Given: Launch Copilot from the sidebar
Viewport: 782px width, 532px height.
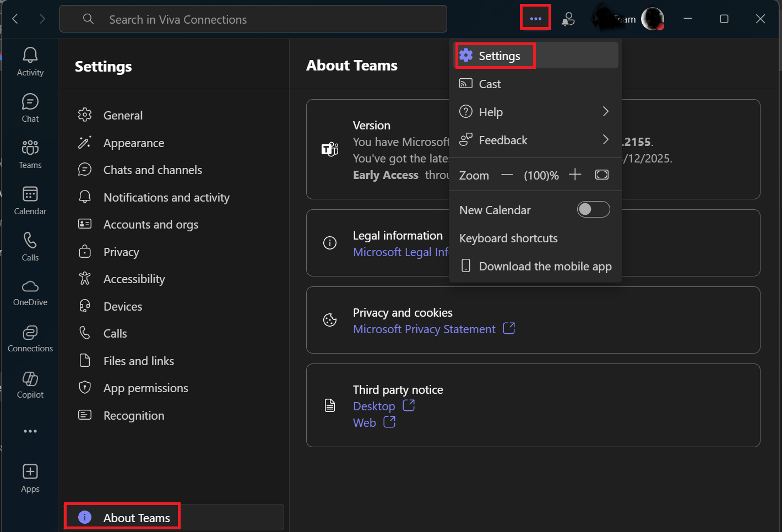Looking at the screenshot, I should tap(30, 384).
